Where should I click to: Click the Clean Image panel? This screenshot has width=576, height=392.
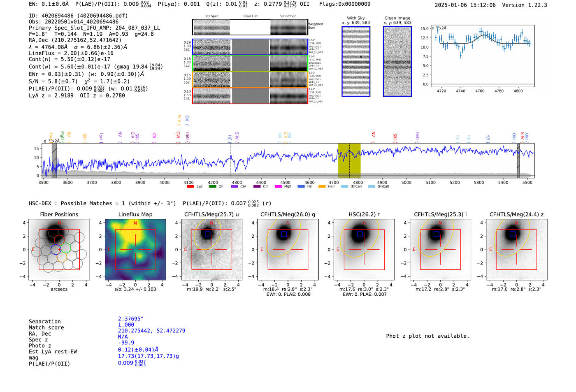point(397,61)
